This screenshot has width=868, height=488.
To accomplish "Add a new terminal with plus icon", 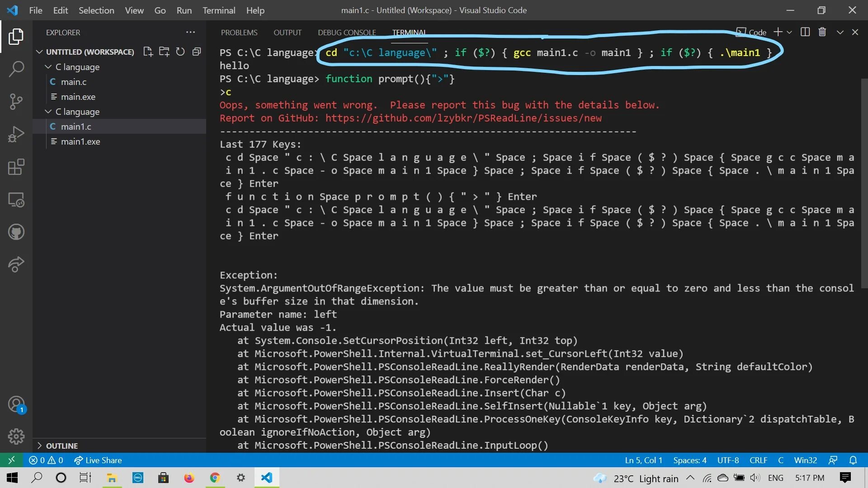I will (x=778, y=32).
